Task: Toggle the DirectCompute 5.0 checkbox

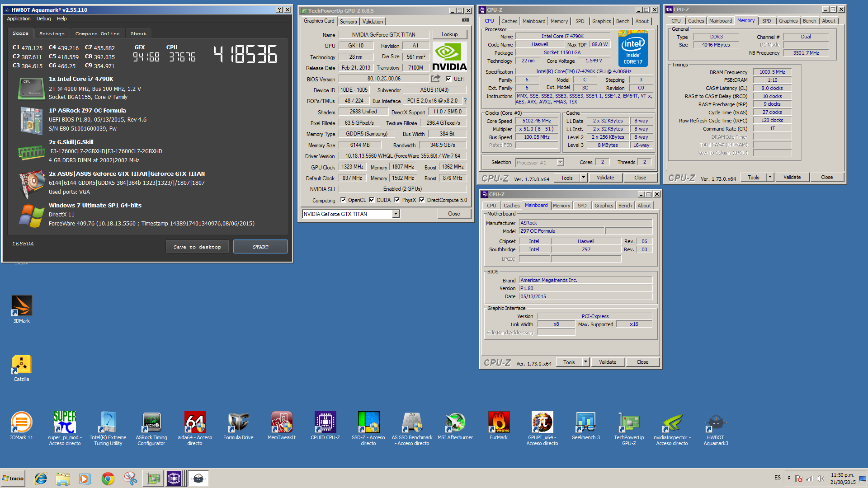Action: click(422, 200)
